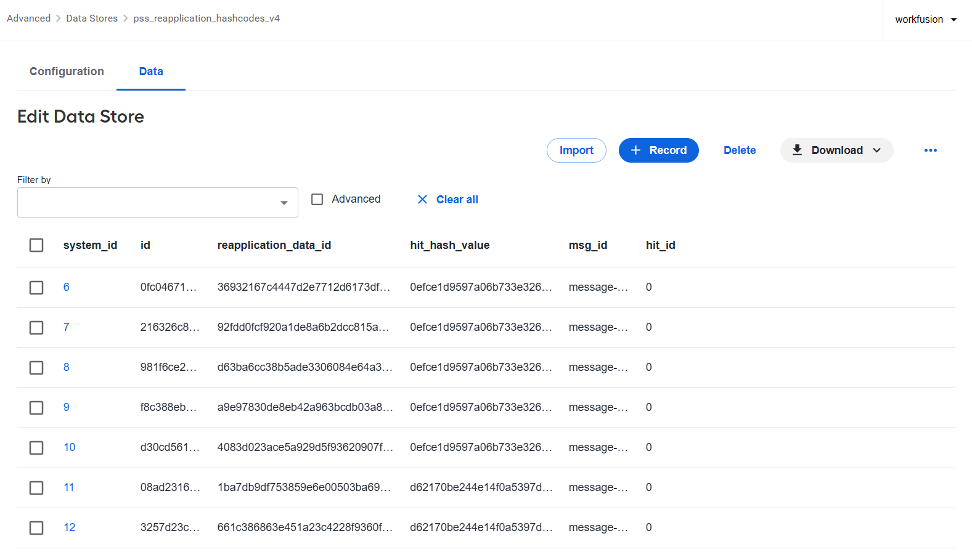
Task: Click the Delete button
Action: tap(740, 150)
